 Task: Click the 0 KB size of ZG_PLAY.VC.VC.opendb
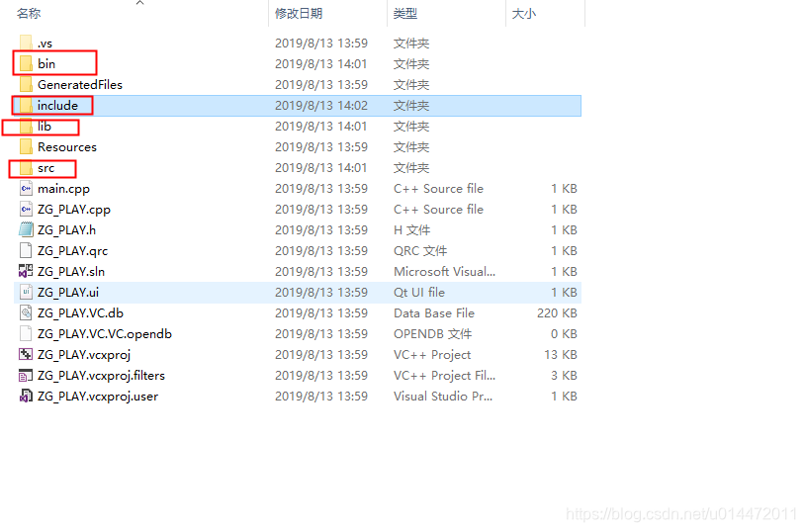(x=565, y=334)
